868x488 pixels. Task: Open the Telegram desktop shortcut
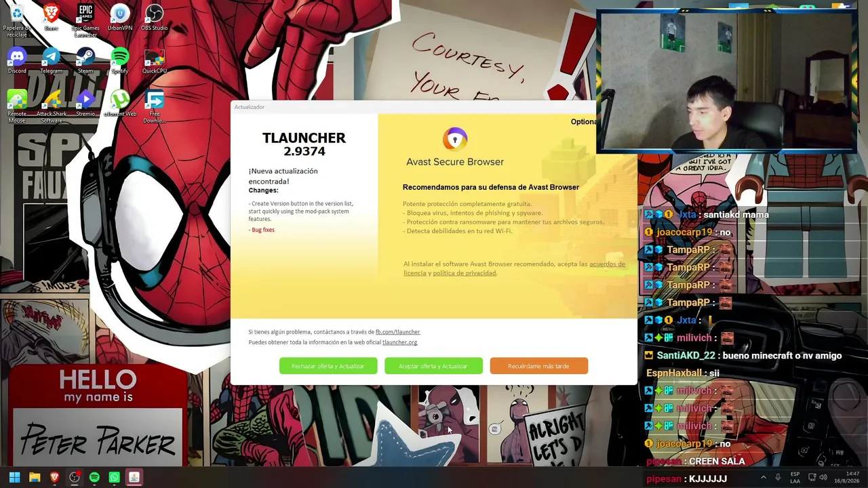pyautogui.click(x=51, y=61)
